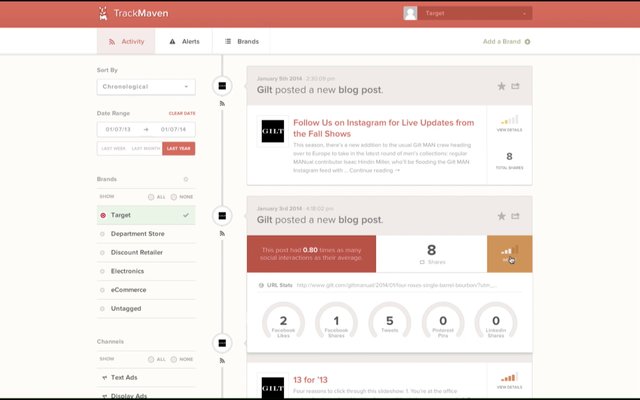Click the Pinterest Pins gauge

coord(443,321)
